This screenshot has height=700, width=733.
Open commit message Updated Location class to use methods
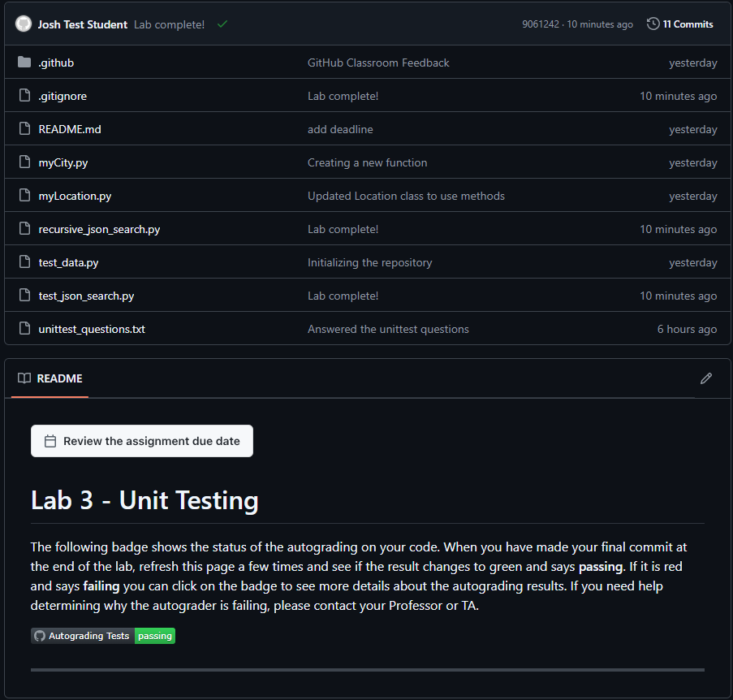click(405, 195)
